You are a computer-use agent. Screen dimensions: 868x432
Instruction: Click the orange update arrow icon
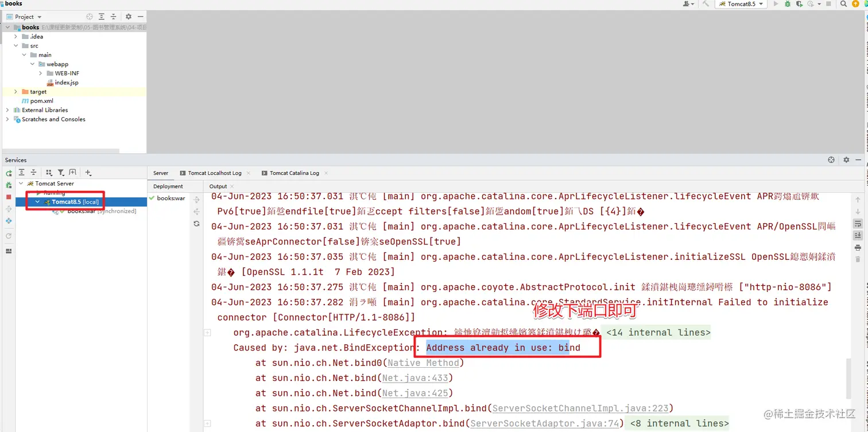(855, 4)
